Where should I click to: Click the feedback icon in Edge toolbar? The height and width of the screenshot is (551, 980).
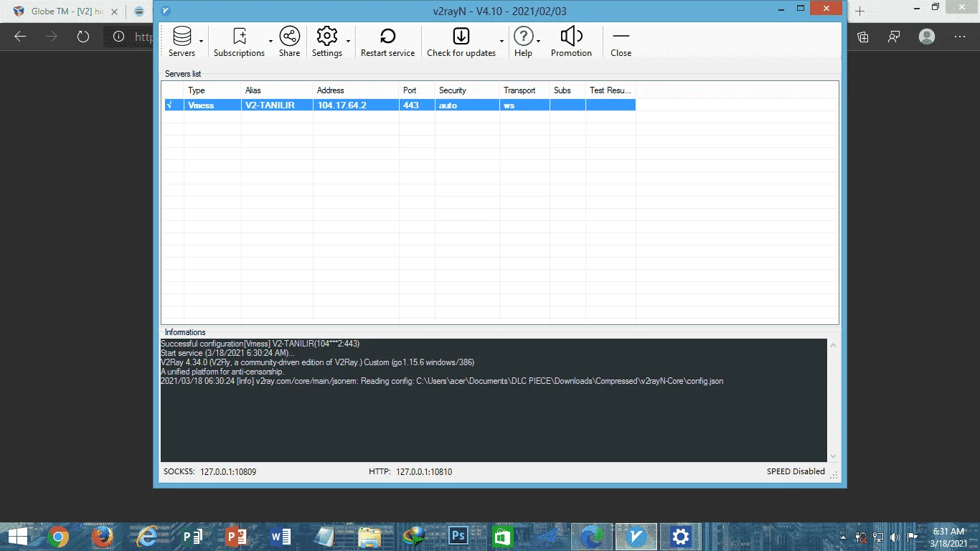[x=894, y=37]
